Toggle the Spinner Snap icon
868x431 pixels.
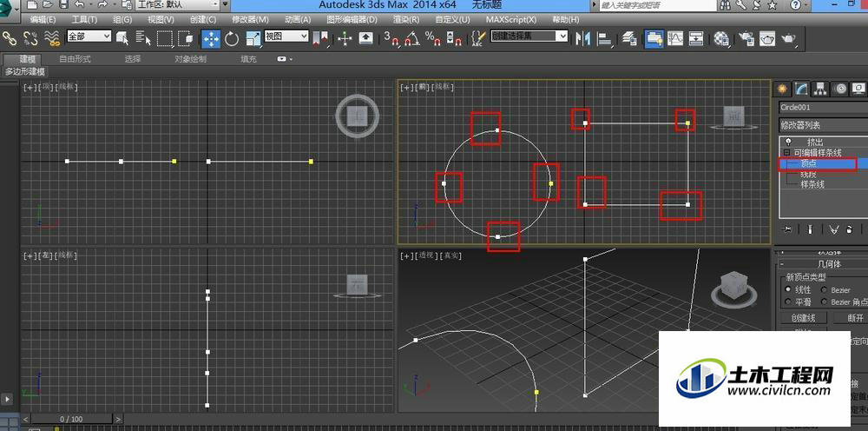[x=453, y=38]
